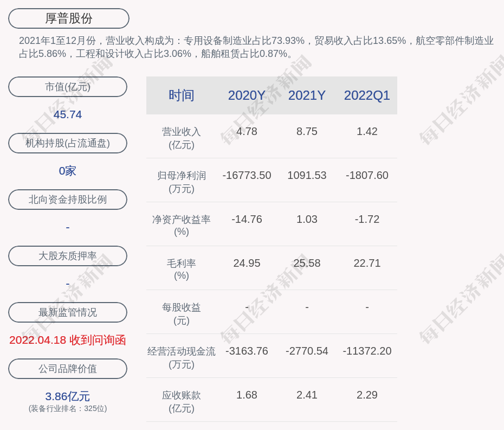This screenshot has width=504, height=430.
Task: Click net profit value -1807.60
Action: tap(367, 175)
